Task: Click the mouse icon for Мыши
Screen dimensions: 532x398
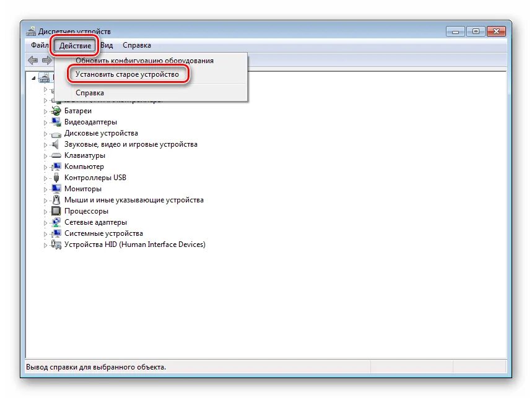Action: coord(56,200)
